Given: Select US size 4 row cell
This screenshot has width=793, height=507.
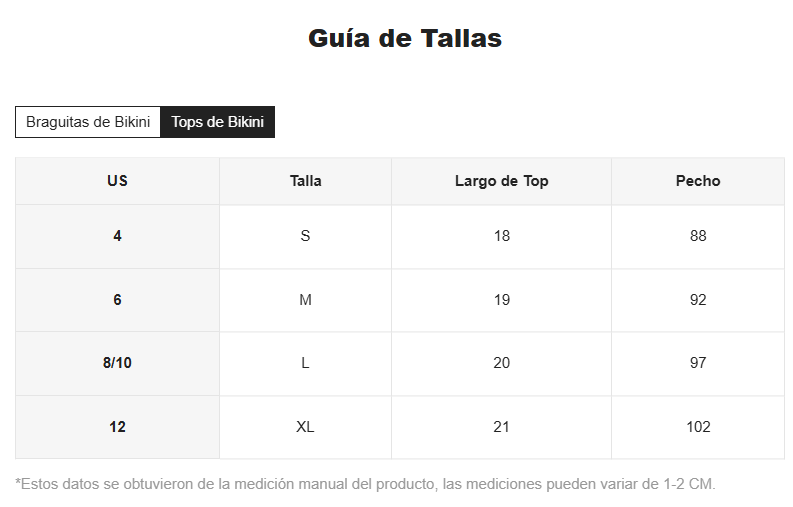Looking at the screenshot, I should click(x=117, y=236).
